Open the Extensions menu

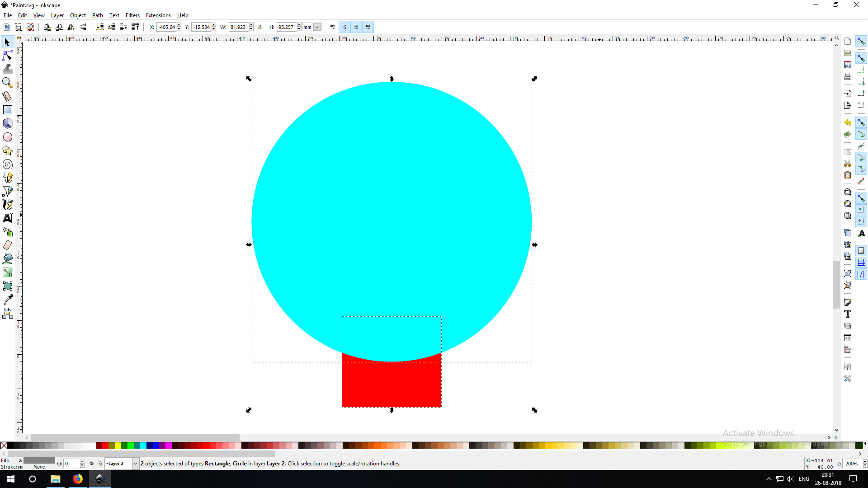158,15
